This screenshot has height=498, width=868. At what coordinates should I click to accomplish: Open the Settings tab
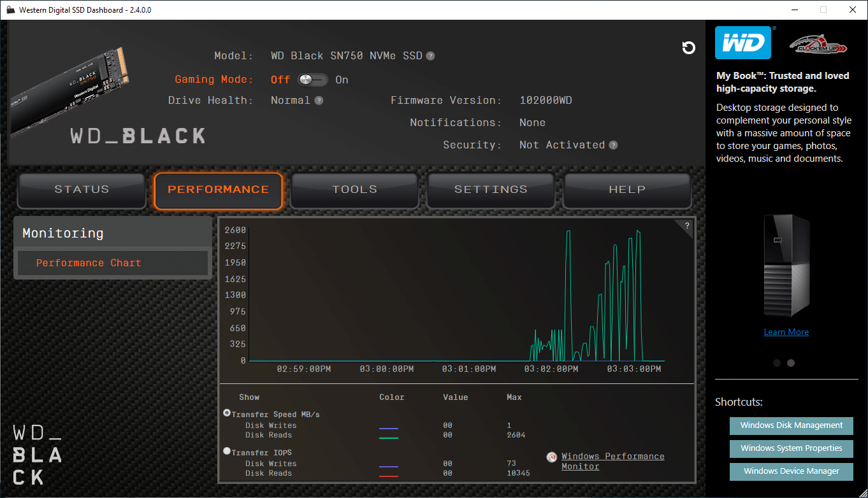pyautogui.click(x=491, y=190)
